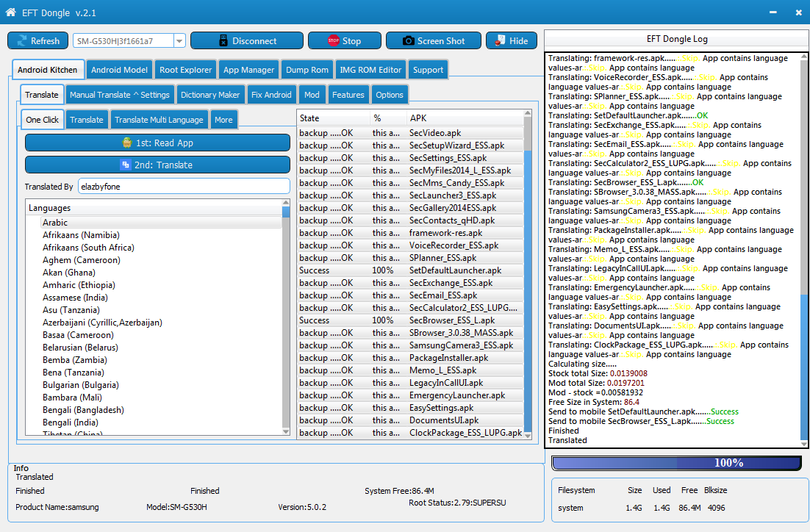Minimize the EFT Dongle window
Viewport: 810px width, 532px height.
click(x=773, y=12)
